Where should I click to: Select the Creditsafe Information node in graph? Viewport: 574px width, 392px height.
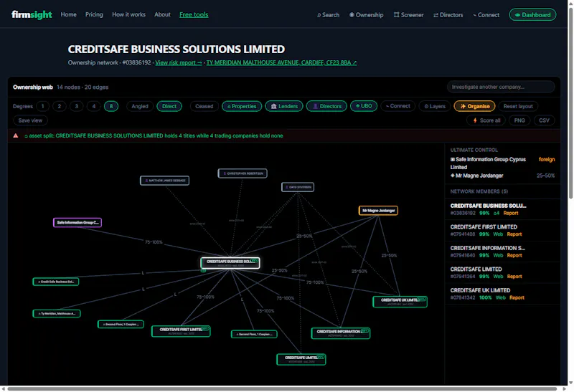point(341,333)
